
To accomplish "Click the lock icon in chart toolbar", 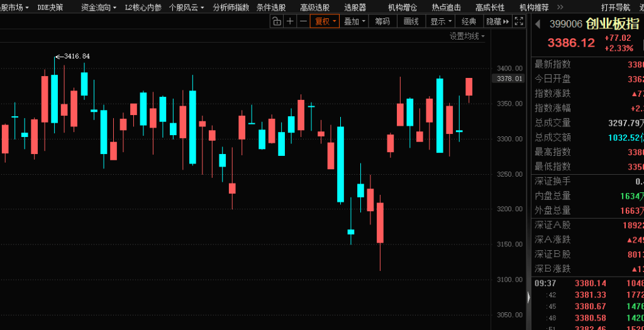I will pos(277,21).
